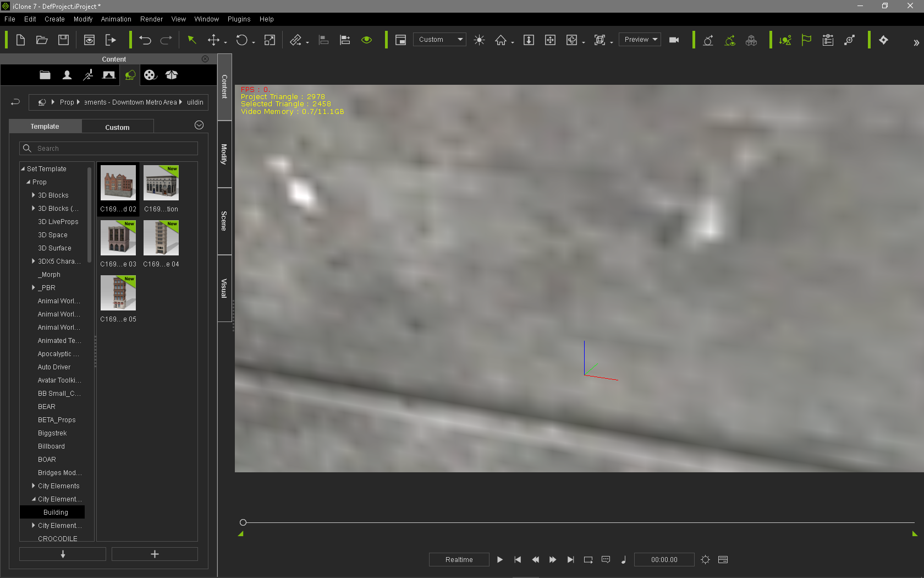
Task: Play the timeline animation
Action: [500, 560]
